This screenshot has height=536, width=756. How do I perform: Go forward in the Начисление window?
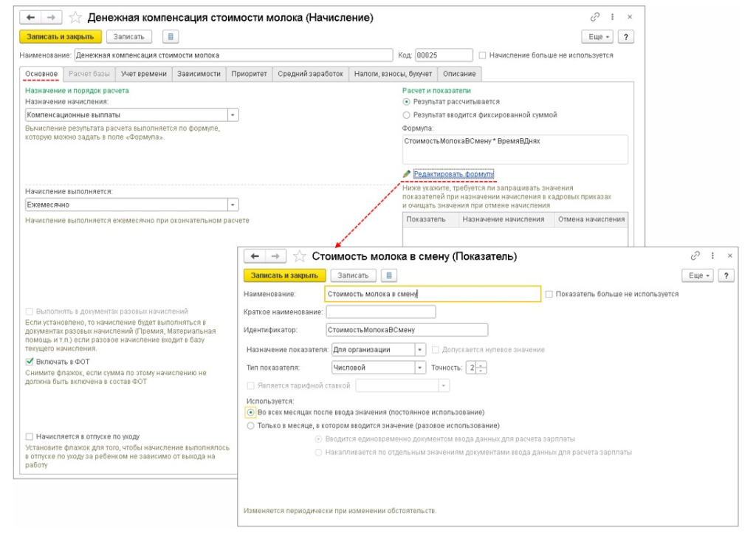(x=51, y=18)
